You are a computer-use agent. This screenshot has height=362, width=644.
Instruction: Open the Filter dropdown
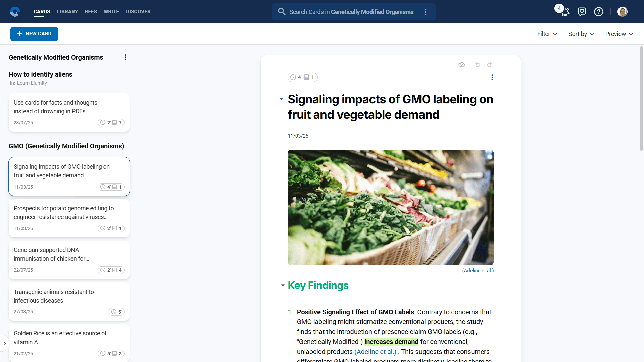coord(547,34)
